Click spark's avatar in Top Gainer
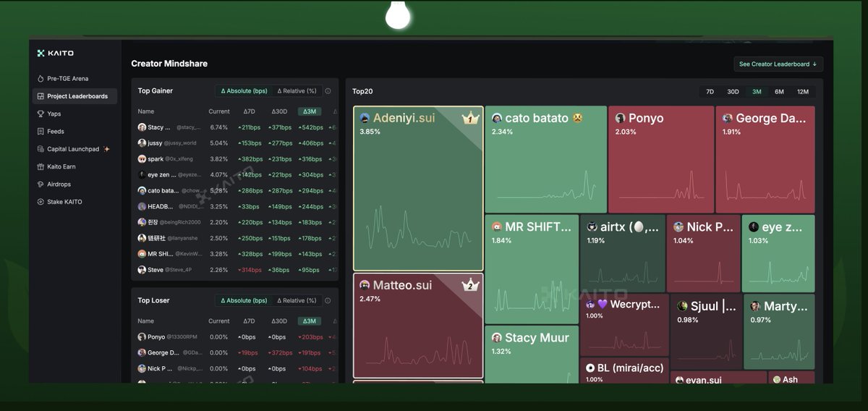The height and width of the screenshot is (411, 868). (x=142, y=159)
